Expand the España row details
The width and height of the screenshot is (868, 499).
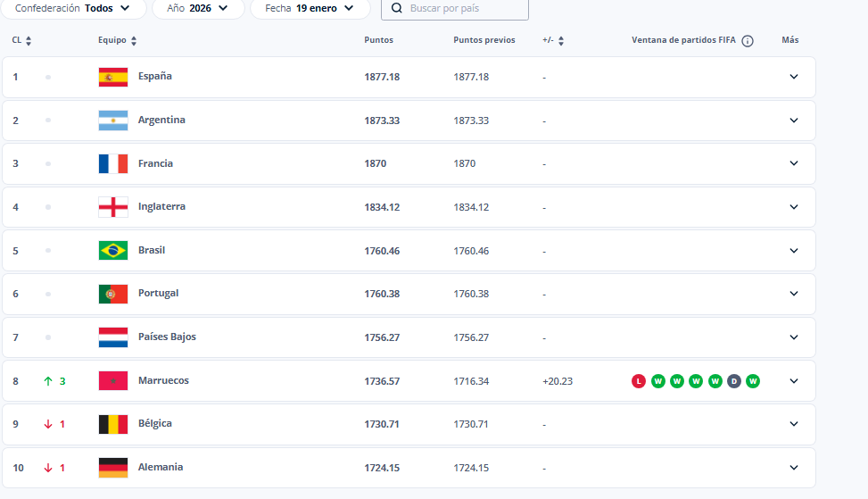(793, 77)
